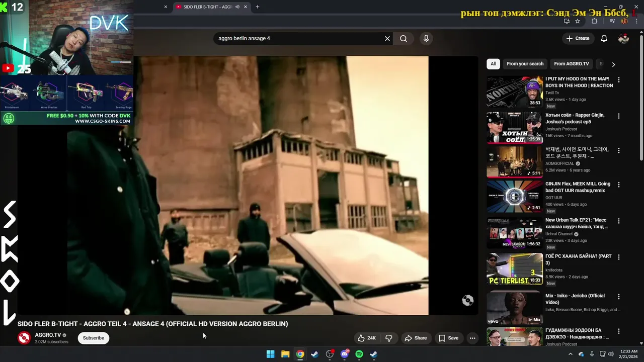Open Spotify from the taskbar

click(359, 354)
